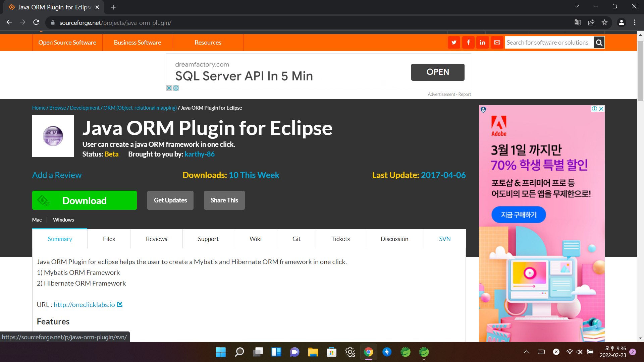Open Chrome three-dot menu
The width and height of the screenshot is (644, 362).
point(635,22)
